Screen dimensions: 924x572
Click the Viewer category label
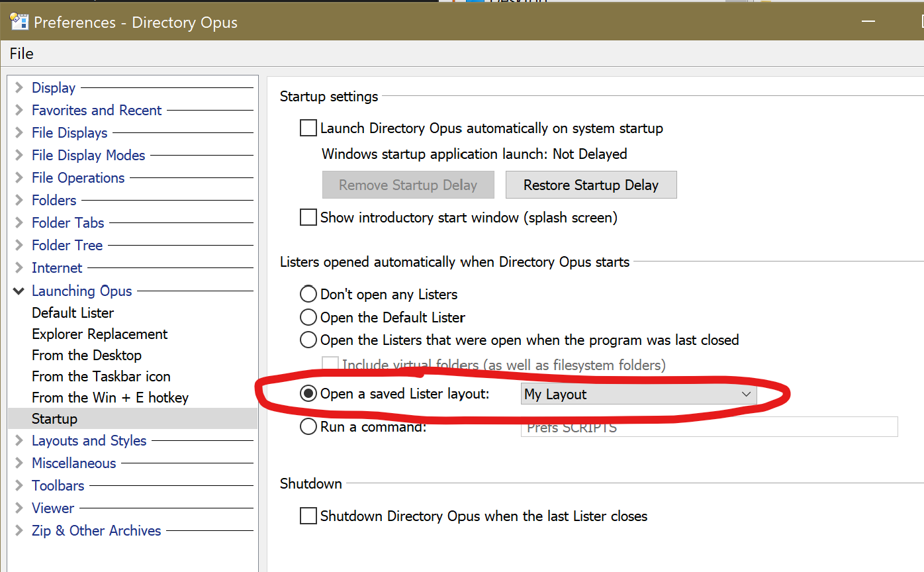point(53,508)
